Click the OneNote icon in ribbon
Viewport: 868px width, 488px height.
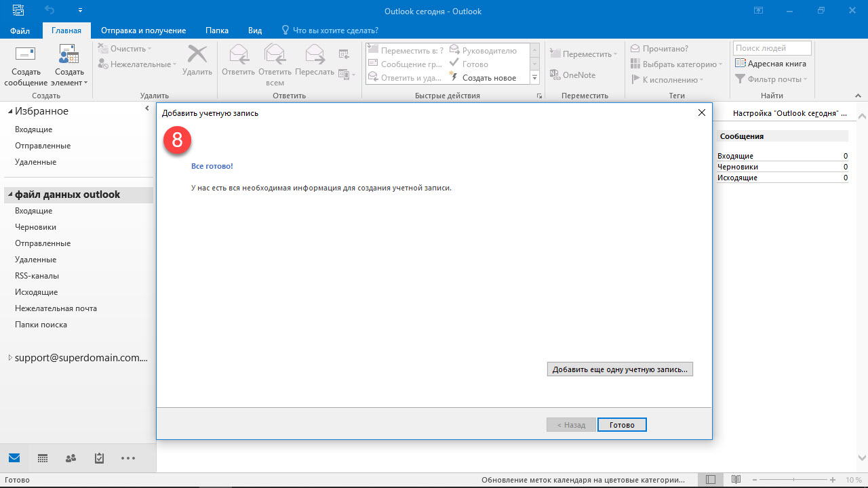(x=555, y=75)
